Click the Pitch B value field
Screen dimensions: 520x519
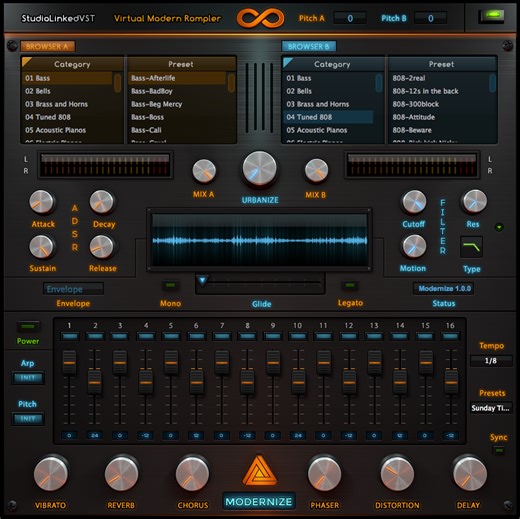point(430,18)
